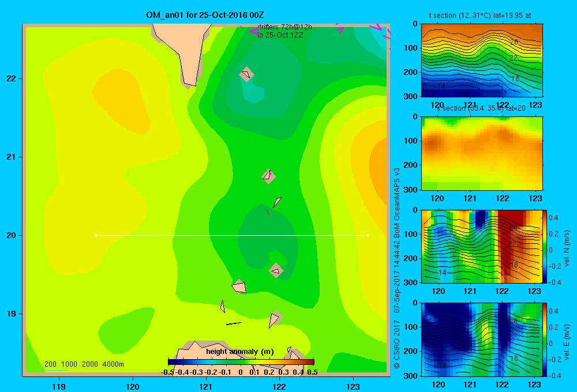577x392 pixels.
Task: Click the title 'OM_an01 for 25-Oct-2016 00Z'
Action: [x=205, y=15]
